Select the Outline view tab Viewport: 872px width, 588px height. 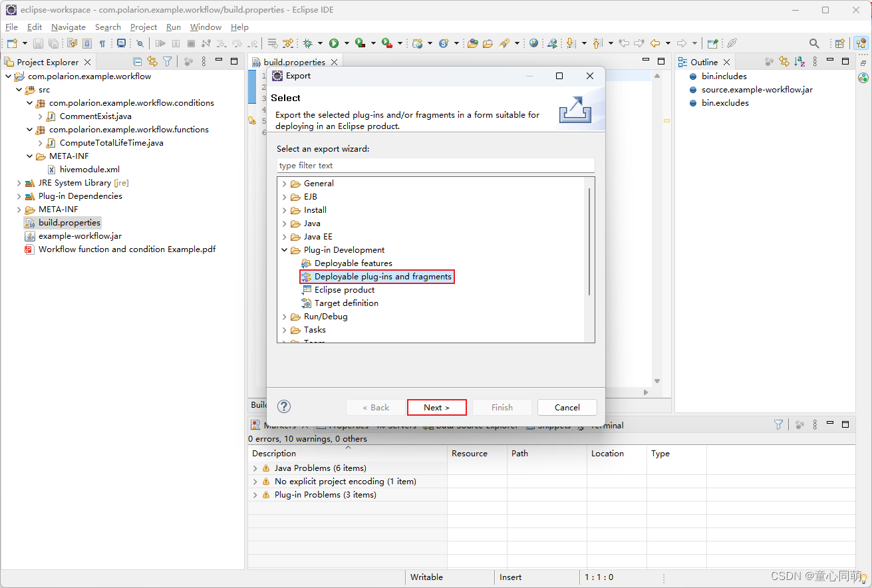point(704,62)
